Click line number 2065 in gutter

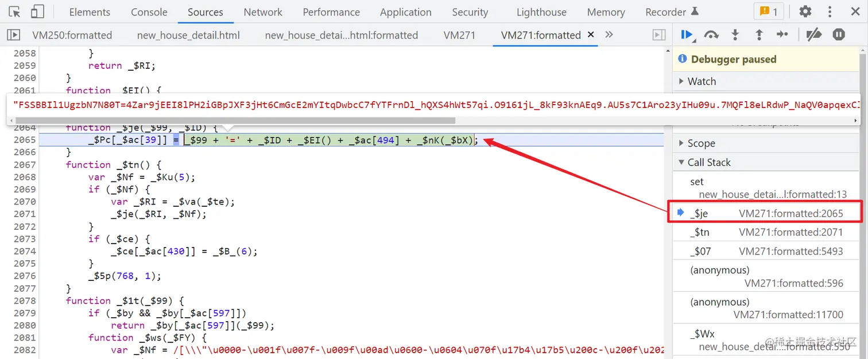25,140
